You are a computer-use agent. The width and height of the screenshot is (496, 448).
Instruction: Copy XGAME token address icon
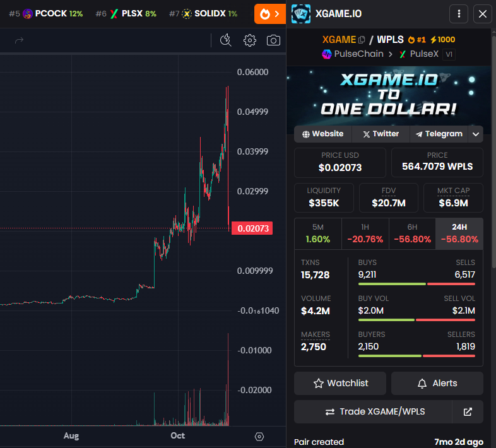point(362,40)
